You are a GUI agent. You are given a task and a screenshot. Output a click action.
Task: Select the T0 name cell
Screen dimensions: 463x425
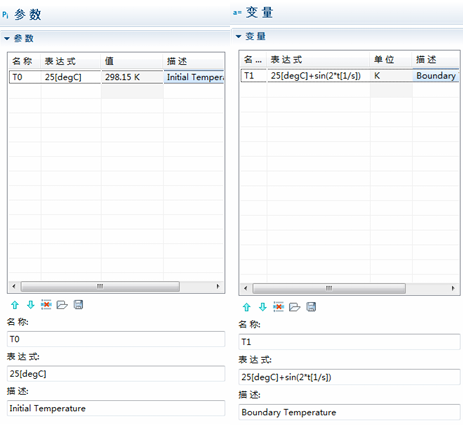[x=25, y=77]
